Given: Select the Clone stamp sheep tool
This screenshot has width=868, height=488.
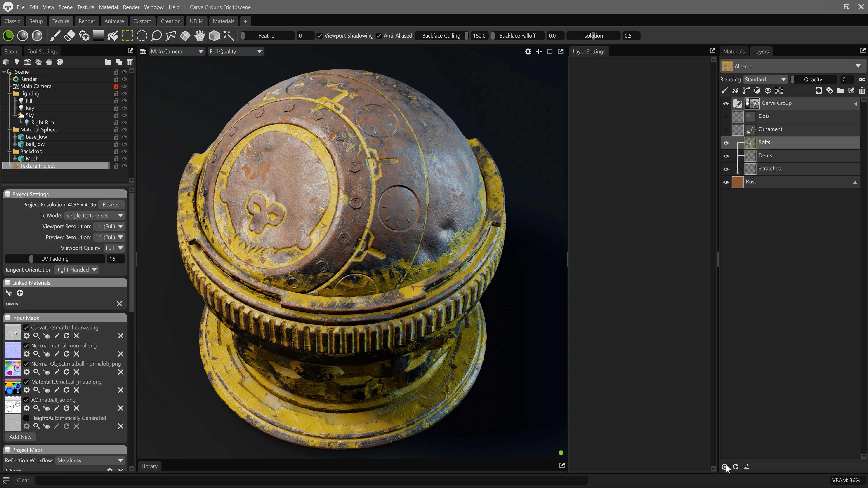Looking at the screenshot, I should tap(84, 36).
